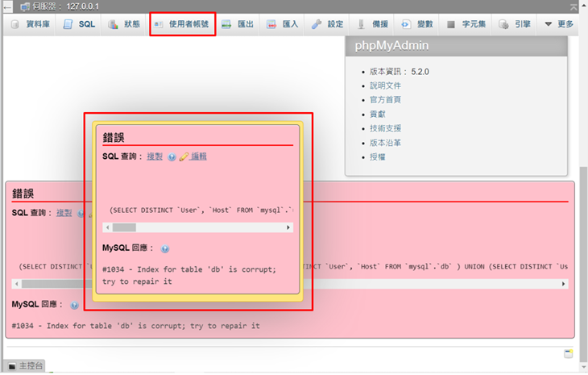The height and width of the screenshot is (375, 588).
Task: Click the 錯誤 heading in the popup
Action: coord(114,138)
